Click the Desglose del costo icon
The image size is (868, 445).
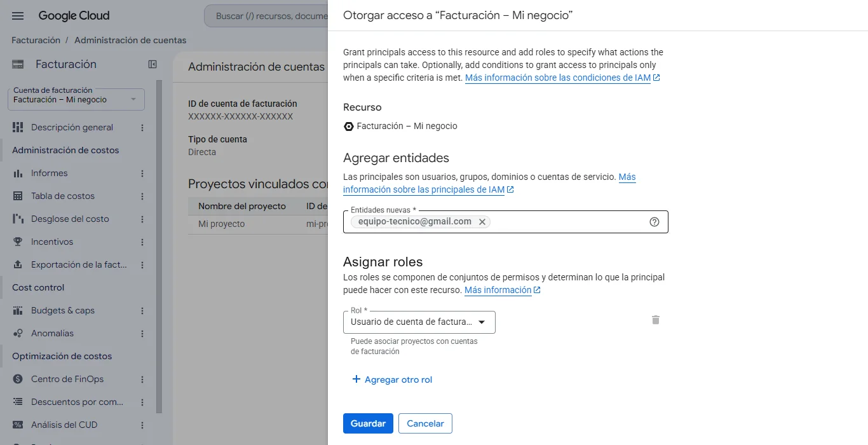18,219
